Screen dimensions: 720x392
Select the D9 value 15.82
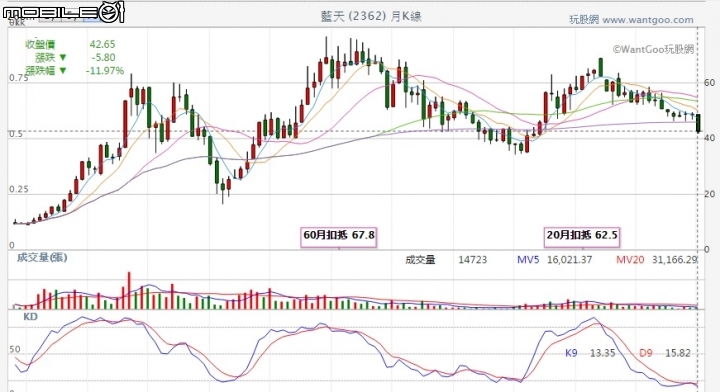[x=678, y=353]
